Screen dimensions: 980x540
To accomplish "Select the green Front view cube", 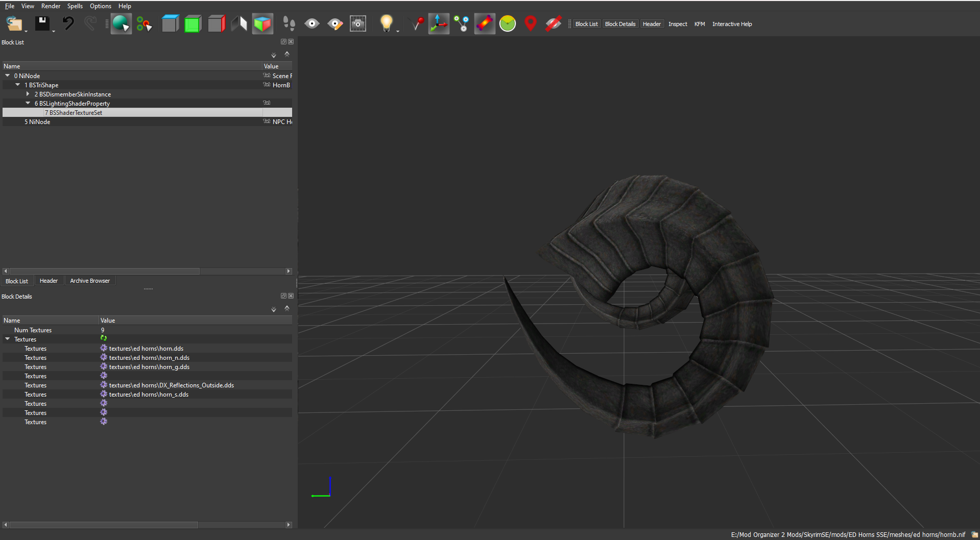I will tap(193, 24).
